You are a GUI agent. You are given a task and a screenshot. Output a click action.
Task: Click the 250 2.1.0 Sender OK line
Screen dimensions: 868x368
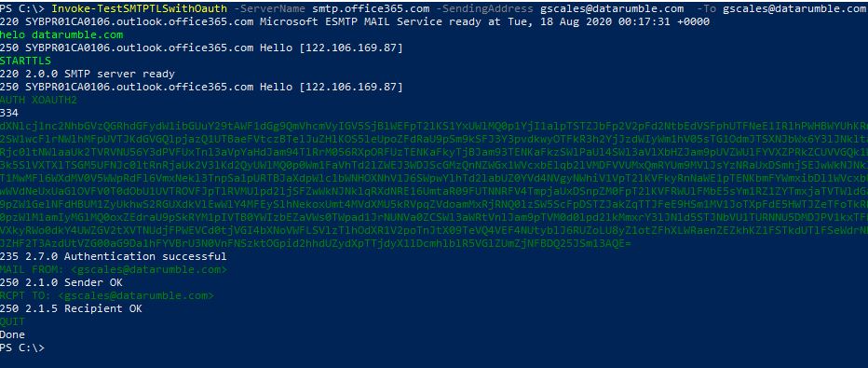pos(61,282)
